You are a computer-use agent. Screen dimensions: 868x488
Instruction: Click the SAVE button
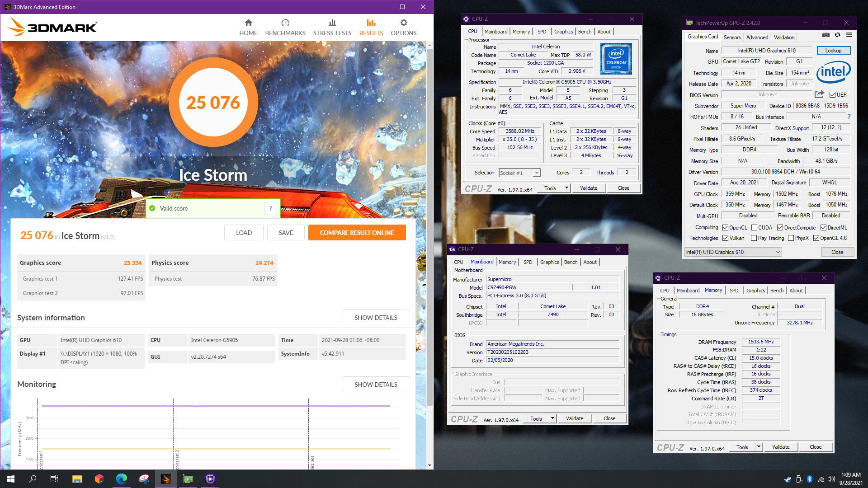286,233
